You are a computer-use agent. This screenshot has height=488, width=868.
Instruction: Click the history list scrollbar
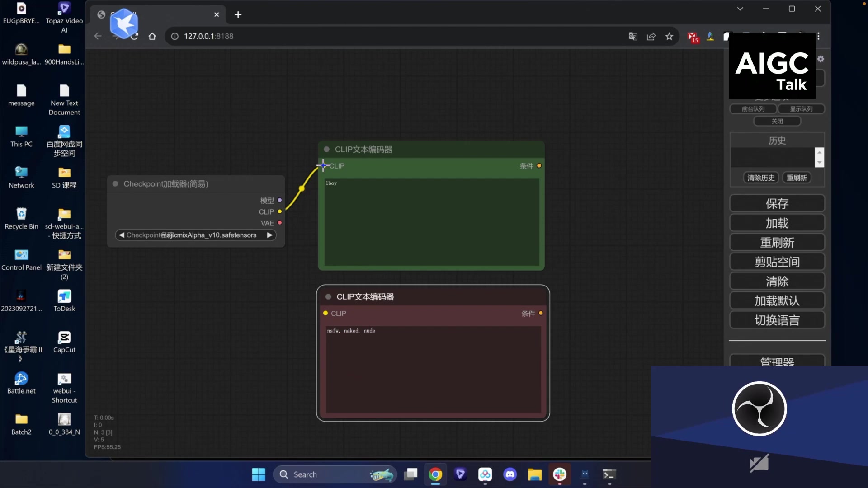[x=819, y=157]
